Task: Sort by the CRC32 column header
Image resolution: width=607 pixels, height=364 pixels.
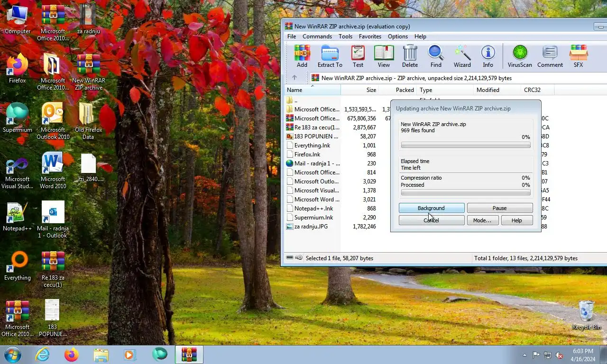Action: [x=538, y=90]
